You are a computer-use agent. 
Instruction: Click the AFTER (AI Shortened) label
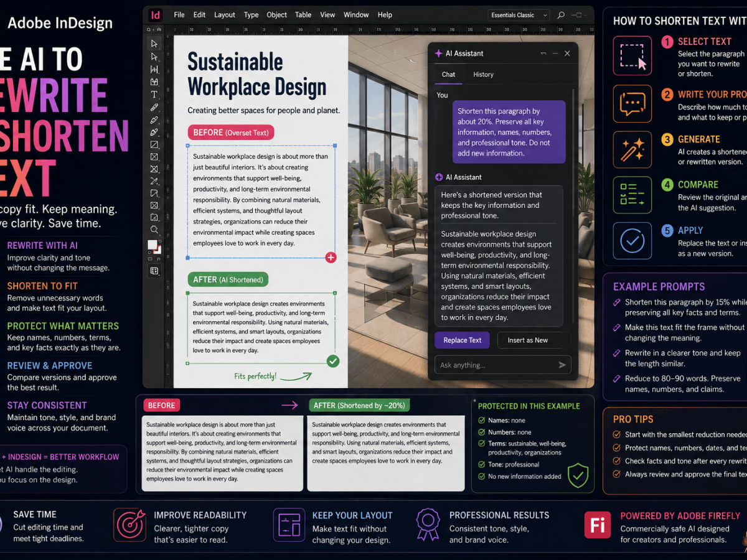[228, 279]
